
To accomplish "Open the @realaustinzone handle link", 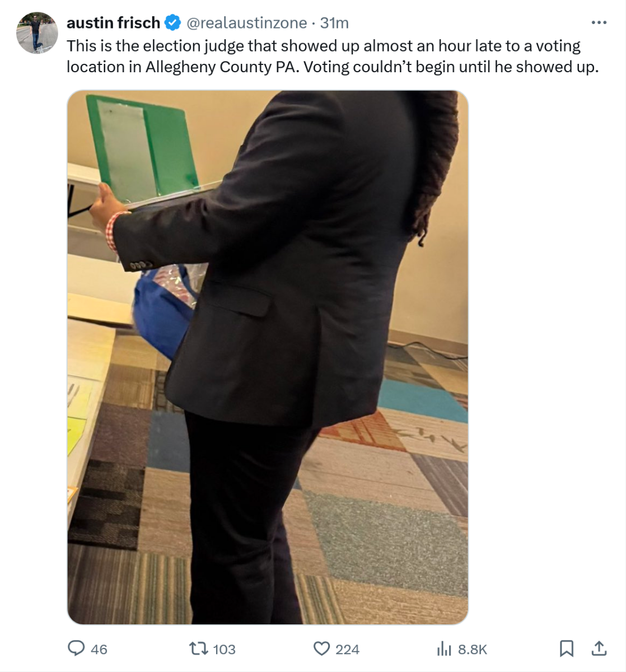I will pos(246,22).
